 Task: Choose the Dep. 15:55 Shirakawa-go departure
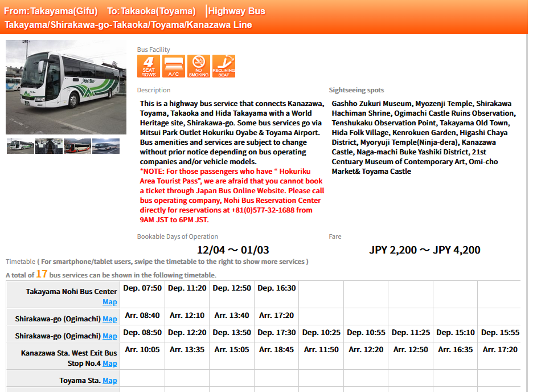click(x=500, y=333)
